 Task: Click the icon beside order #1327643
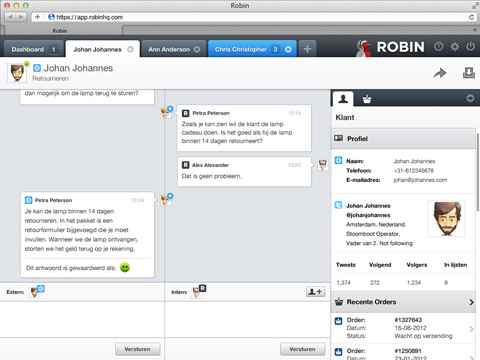pos(338,321)
